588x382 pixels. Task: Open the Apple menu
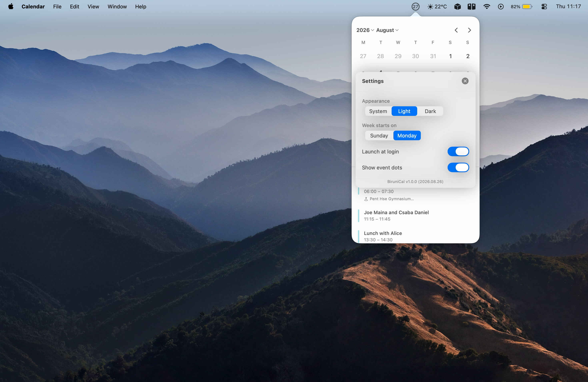(11, 6)
